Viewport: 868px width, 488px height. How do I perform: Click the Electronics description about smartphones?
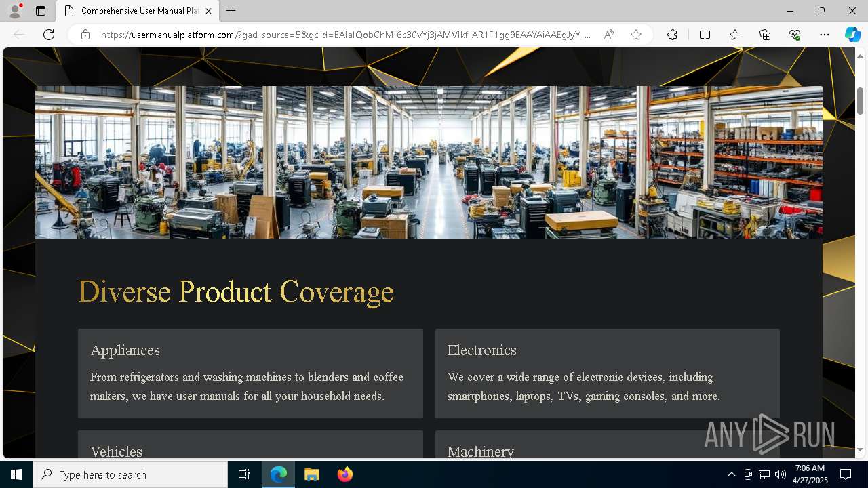tap(584, 386)
